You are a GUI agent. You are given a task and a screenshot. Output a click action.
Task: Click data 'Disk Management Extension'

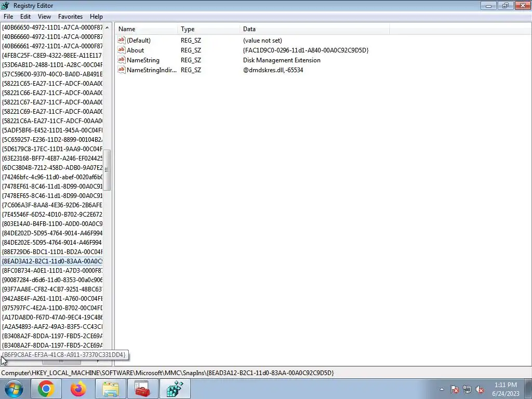pos(282,60)
